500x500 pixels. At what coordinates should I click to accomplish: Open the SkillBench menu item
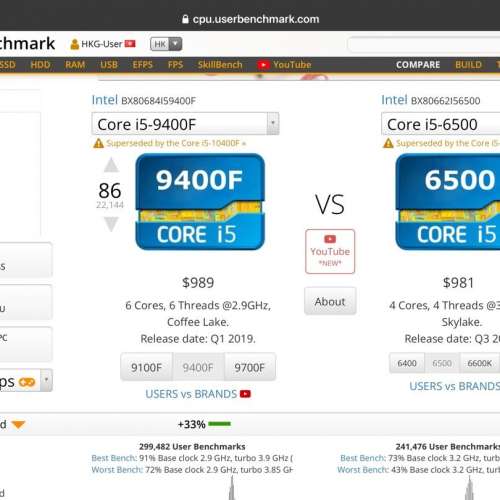[x=220, y=65]
